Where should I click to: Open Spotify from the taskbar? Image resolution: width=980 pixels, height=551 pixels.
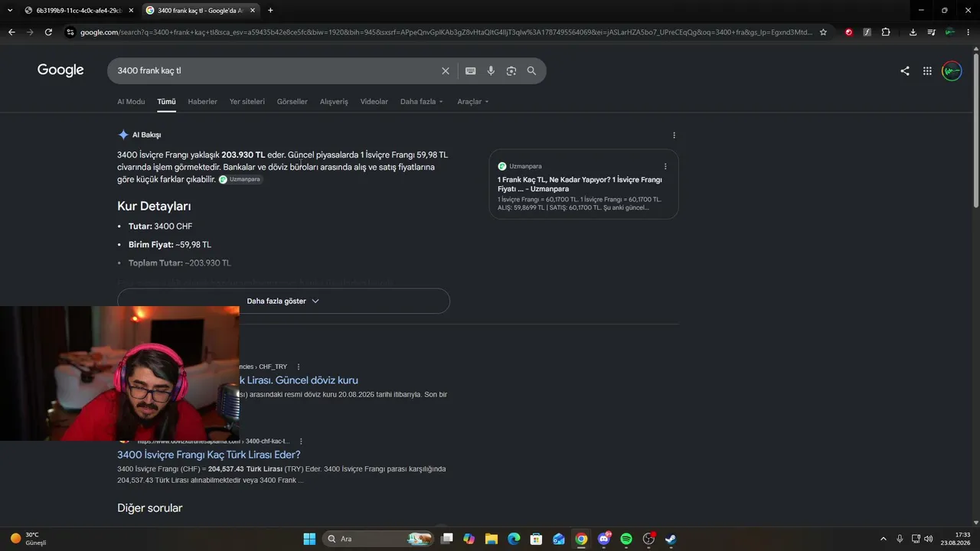(626, 539)
